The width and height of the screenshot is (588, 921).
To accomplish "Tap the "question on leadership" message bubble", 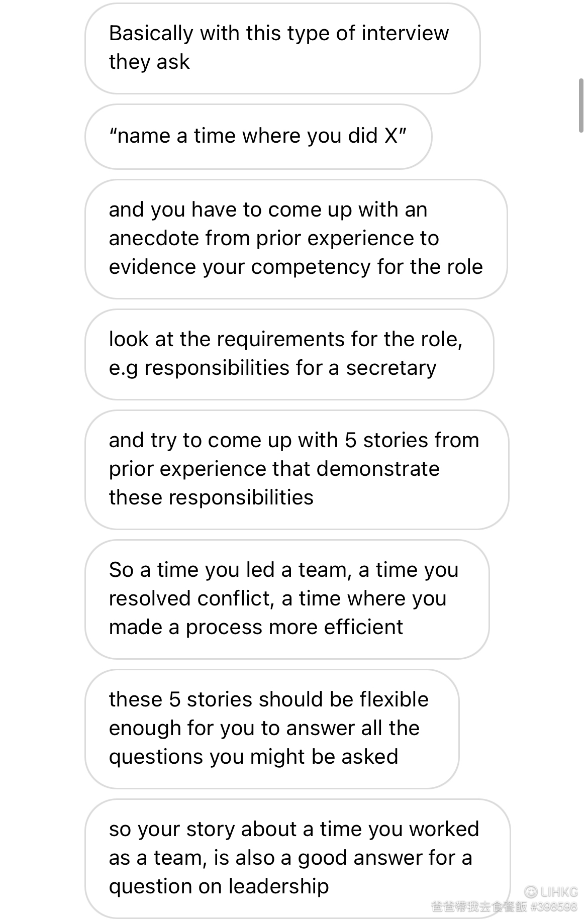I will [298, 858].
